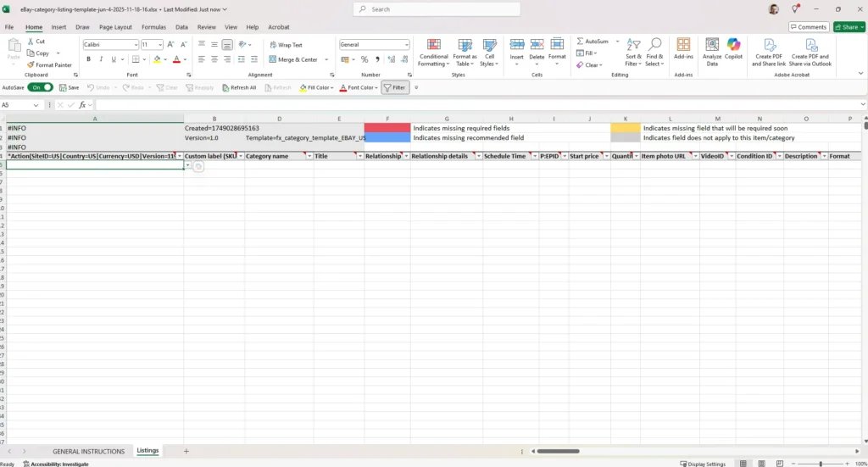Select column header G

447,119
